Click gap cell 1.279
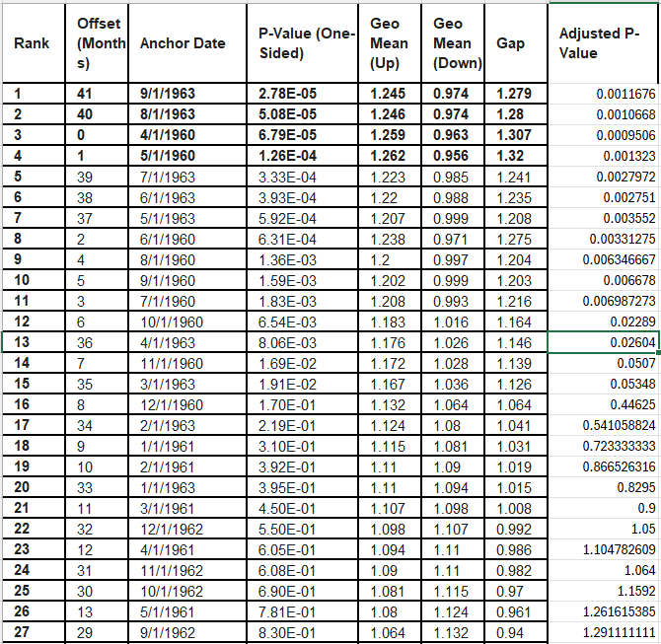Viewport: 661px width, 644px height. (516, 94)
